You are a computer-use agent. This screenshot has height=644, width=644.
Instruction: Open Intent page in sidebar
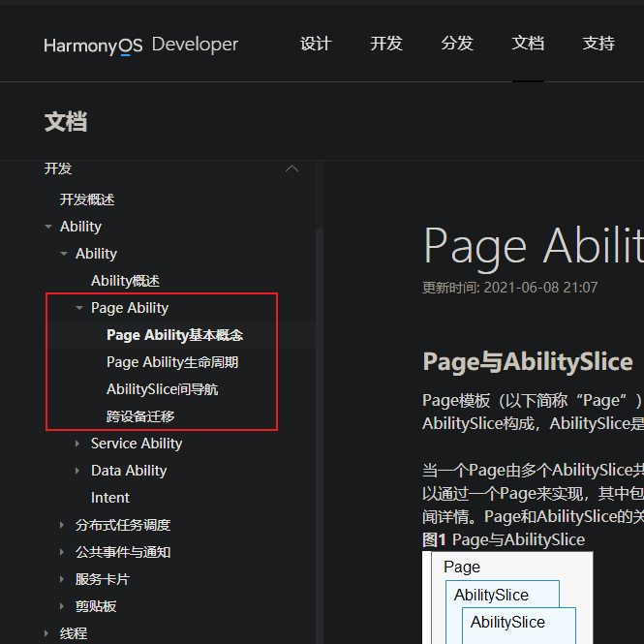(x=110, y=498)
